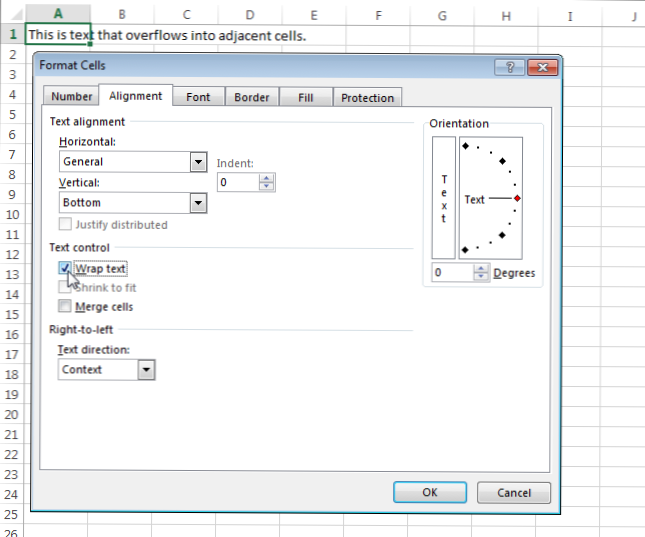
Task: Uncheck the Wrap text checkbox
Action: [x=65, y=268]
